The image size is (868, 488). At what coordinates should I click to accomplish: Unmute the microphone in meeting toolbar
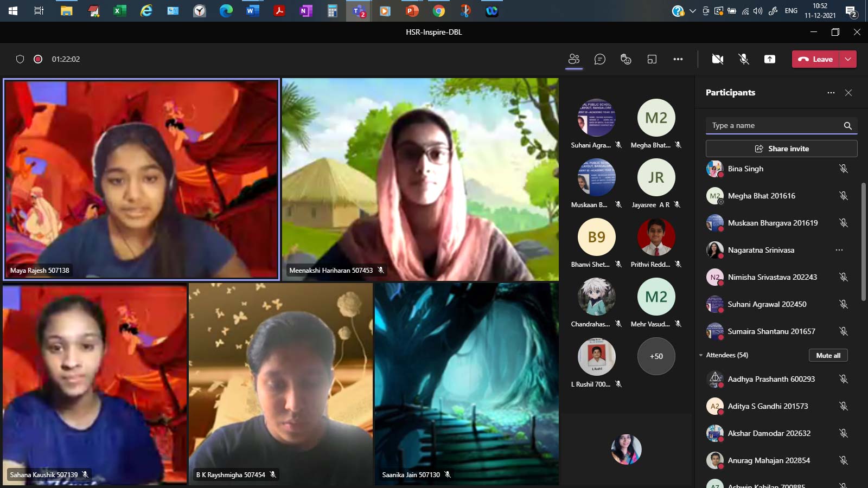[744, 59]
